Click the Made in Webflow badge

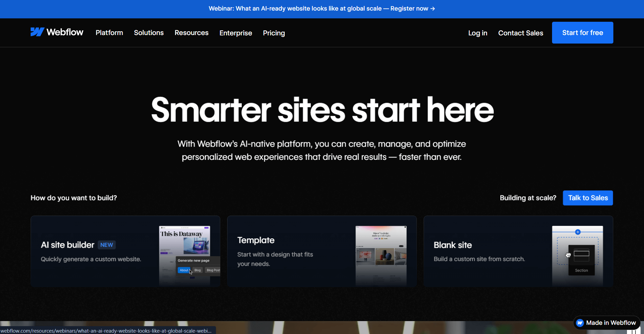(x=607, y=323)
